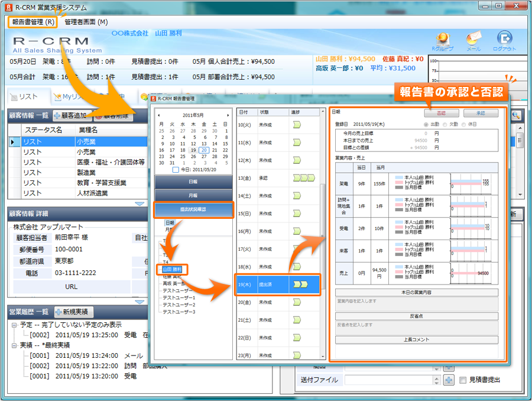The height and width of the screenshot is (401, 532).
Task: Click the 新規実績 plus icon
Action: [x=59, y=312]
